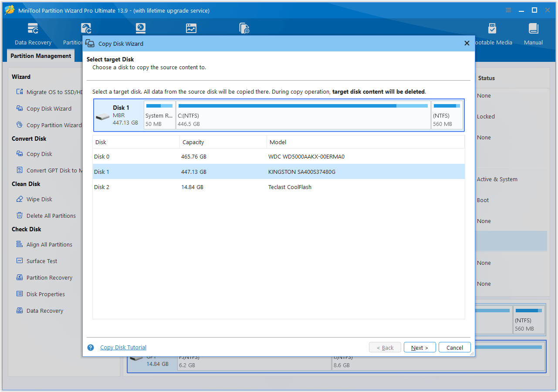Click the Status column header in main window
Image resolution: width=558 pixels, height=392 pixels.
pyautogui.click(x=487, y=78)
